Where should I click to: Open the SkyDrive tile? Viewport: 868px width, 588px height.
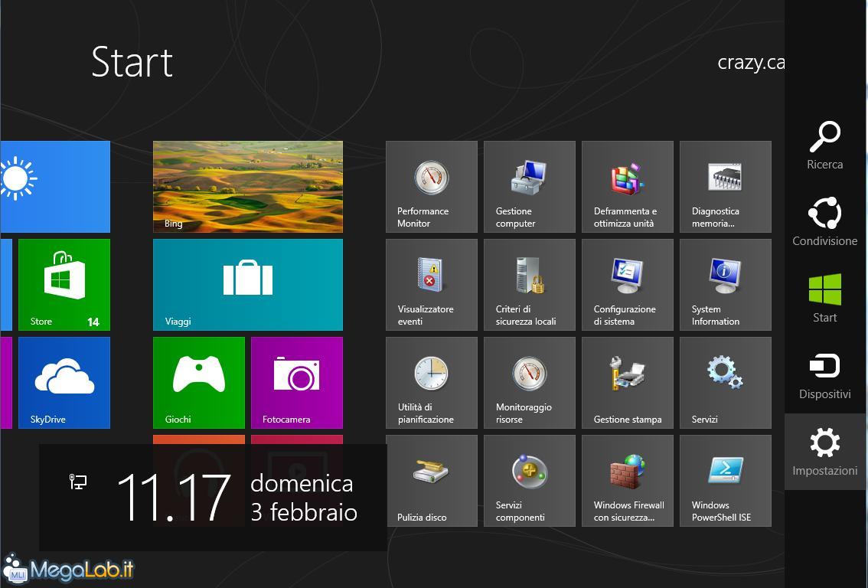64,383
